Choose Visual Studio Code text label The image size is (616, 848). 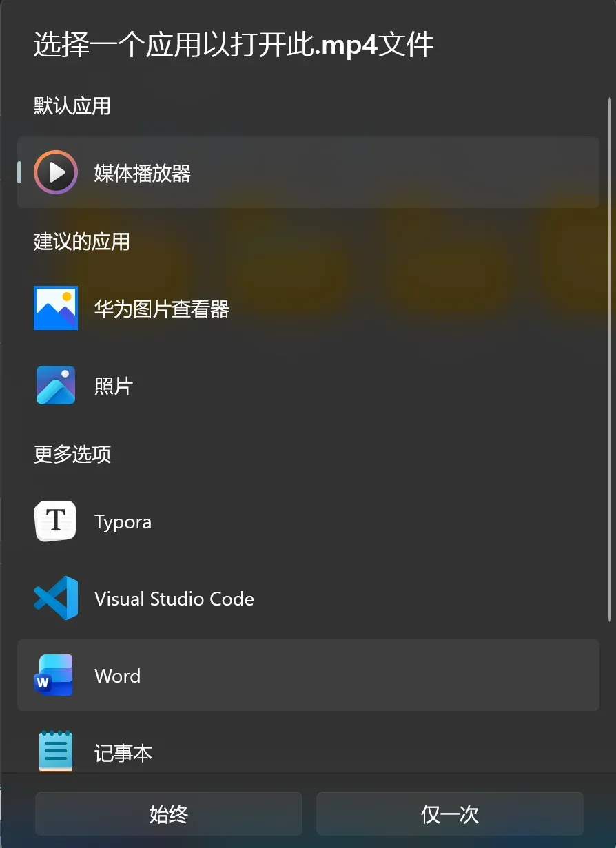coord(174,599)
